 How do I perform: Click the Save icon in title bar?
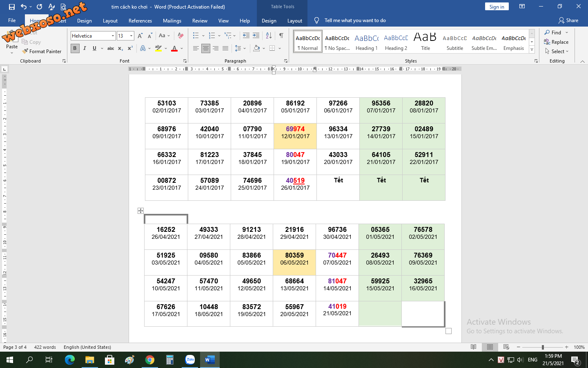11,7
